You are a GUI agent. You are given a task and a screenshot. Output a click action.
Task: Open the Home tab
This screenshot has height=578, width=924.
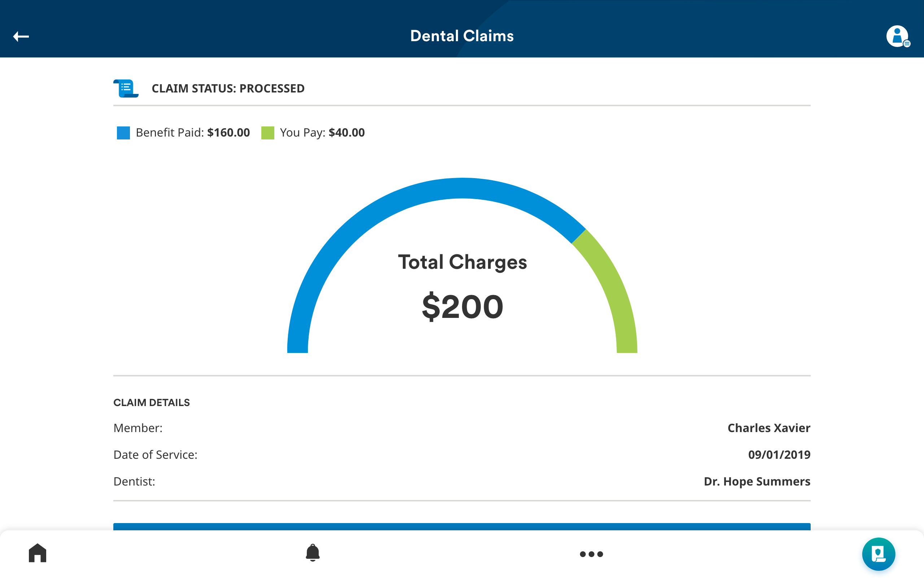tap(38, 553)
